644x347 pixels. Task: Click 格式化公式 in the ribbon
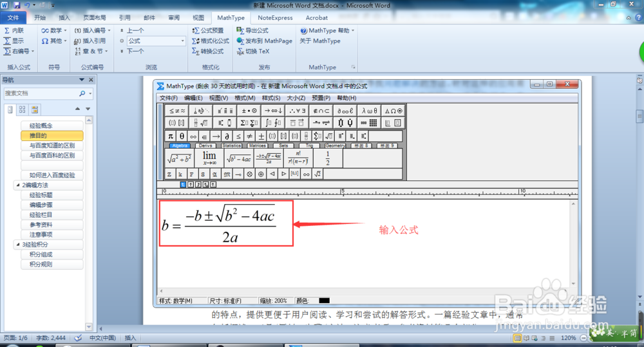[211, 41]
